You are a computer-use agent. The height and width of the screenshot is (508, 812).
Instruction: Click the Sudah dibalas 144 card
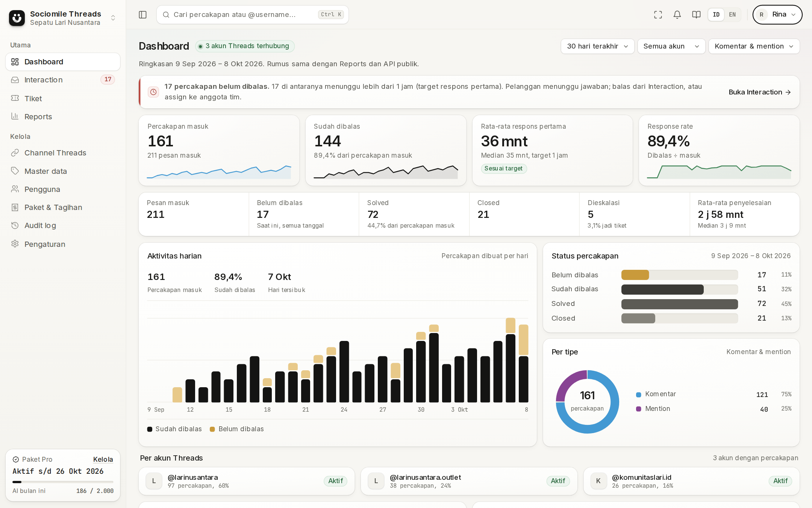point(386,151)
